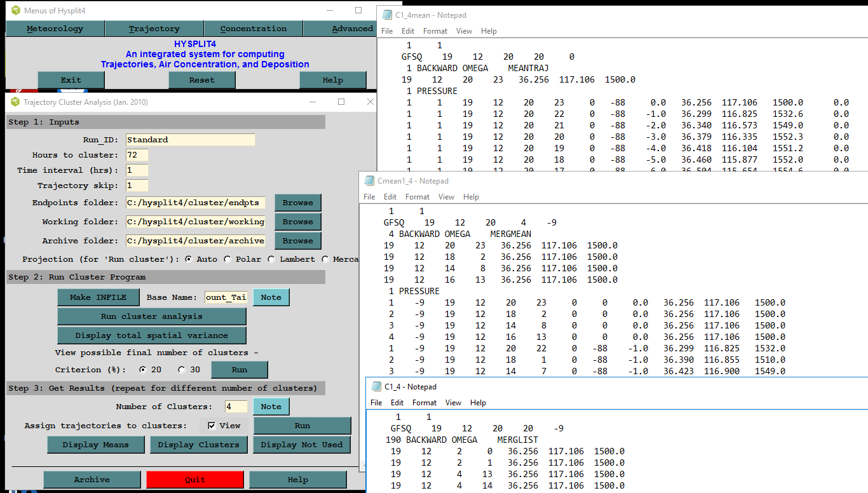Open Edit menu in C1_4mean Notepad
868x493 pixels.
(408, 31)
